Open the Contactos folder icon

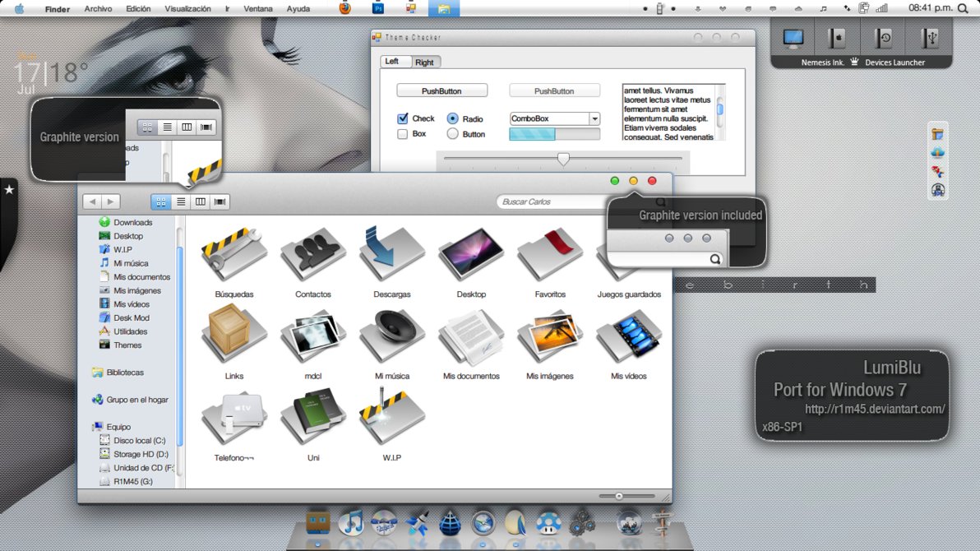click(313, 255)
